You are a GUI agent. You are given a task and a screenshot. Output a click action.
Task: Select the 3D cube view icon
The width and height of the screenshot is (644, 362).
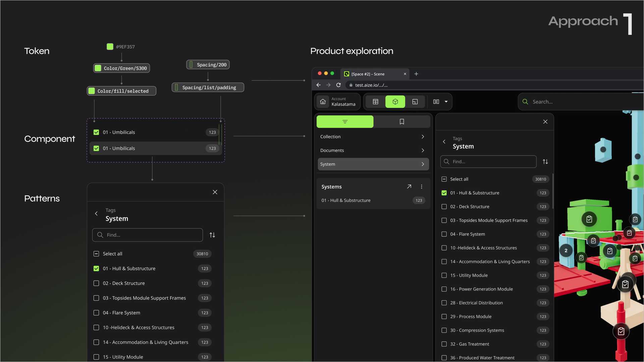395,102
